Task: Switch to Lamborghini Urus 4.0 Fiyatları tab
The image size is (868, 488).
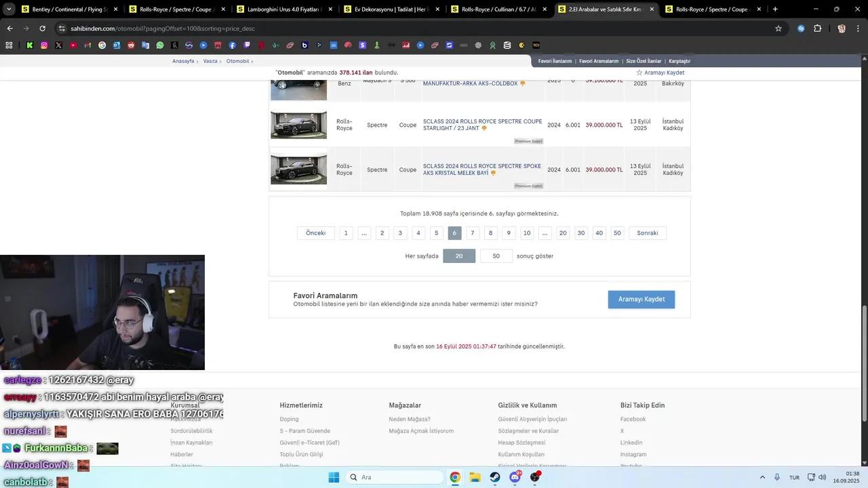Action: click(x=285, y=9)
